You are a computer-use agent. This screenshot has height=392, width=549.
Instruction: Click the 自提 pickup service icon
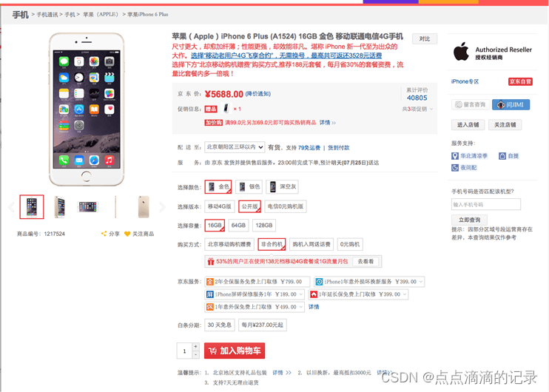[502, 156]
